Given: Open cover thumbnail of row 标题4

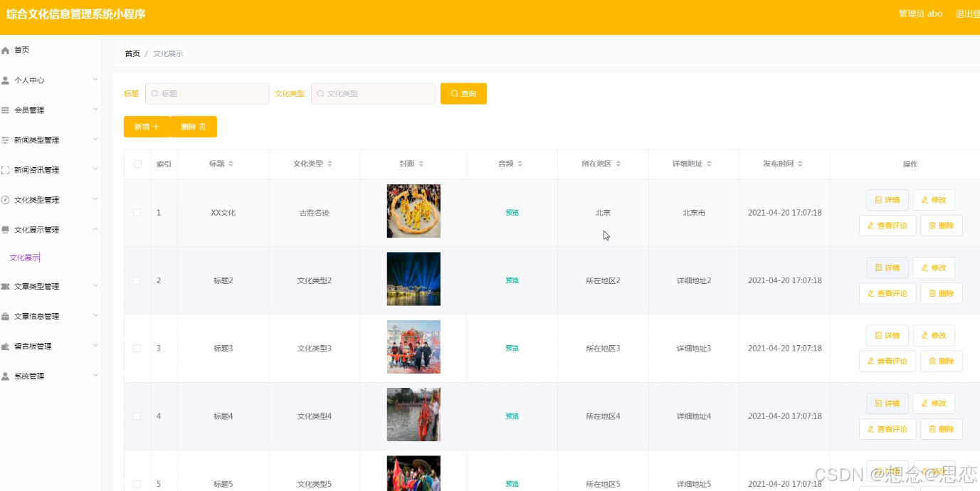Looking at the screenshot, I should pyautogui.click(x=413, y=415).
